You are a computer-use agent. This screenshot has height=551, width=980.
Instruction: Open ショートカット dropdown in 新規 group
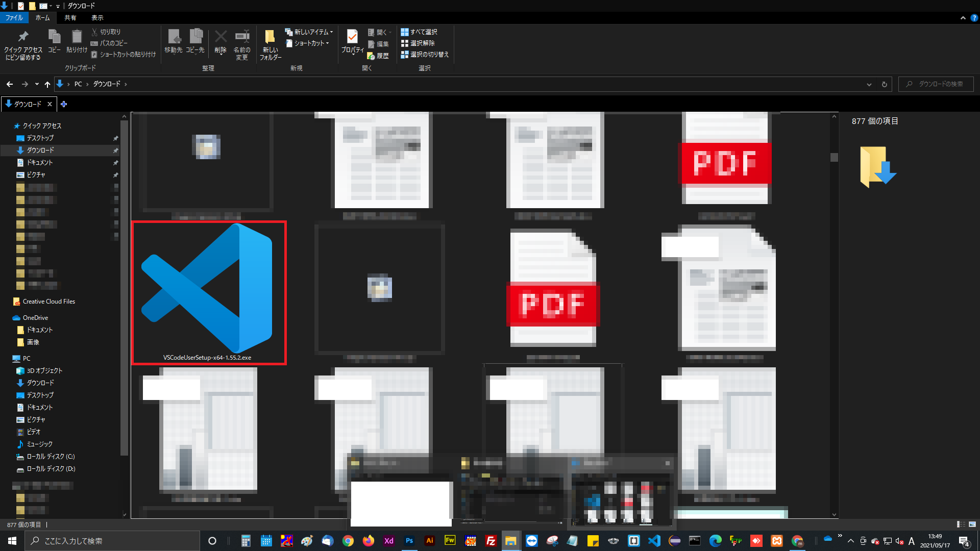307,43
